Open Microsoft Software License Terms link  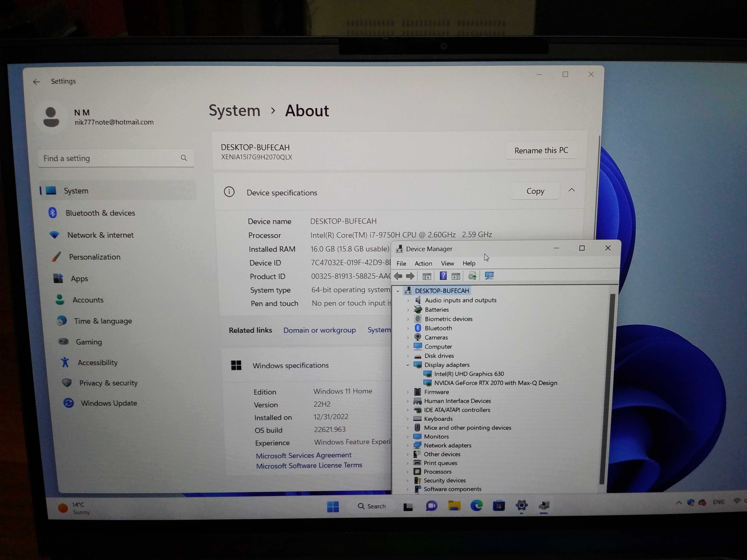[x=309, y=465]
